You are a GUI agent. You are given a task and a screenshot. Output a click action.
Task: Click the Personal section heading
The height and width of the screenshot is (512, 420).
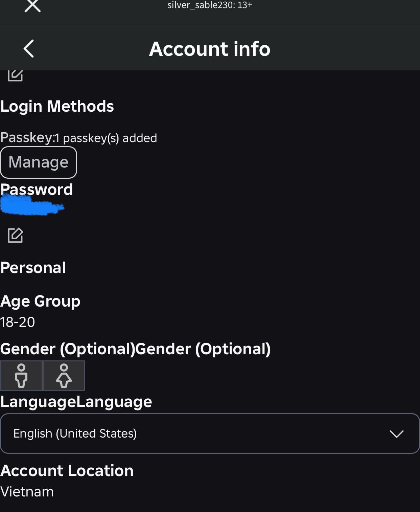point(33,268)
